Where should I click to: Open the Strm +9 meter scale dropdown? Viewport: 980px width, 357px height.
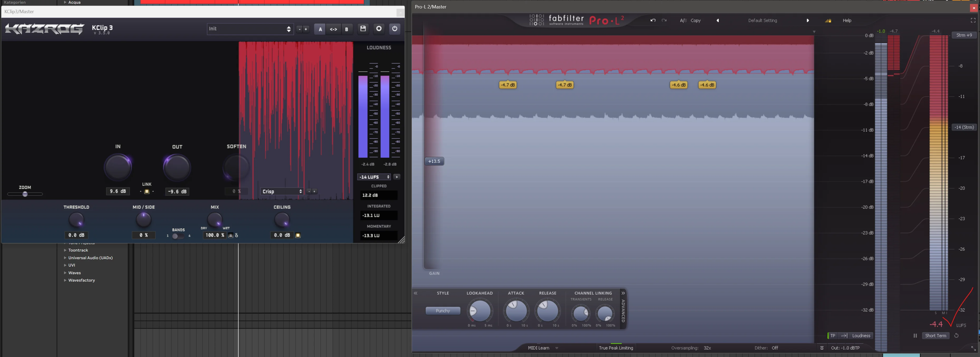(x=964, y=35)
